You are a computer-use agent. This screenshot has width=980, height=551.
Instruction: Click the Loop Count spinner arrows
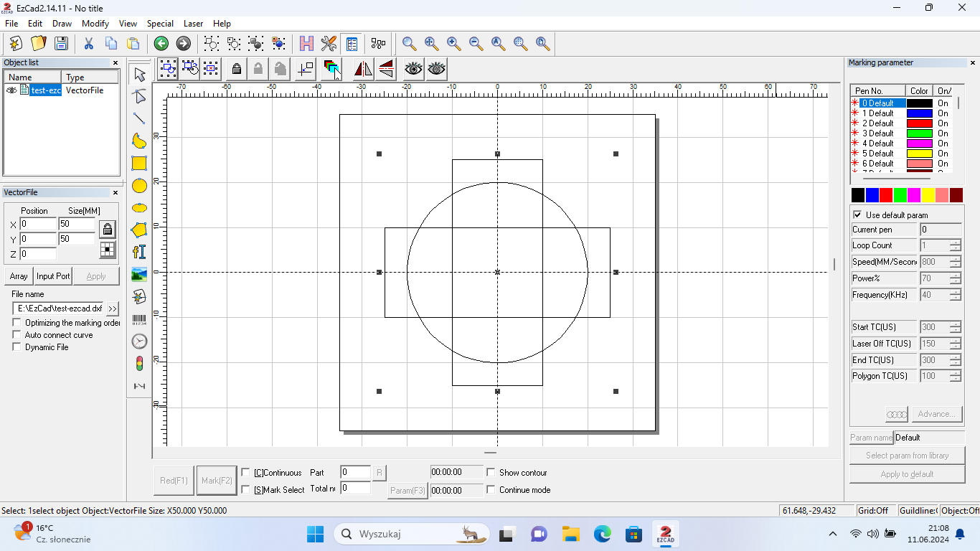coord(955,245)
